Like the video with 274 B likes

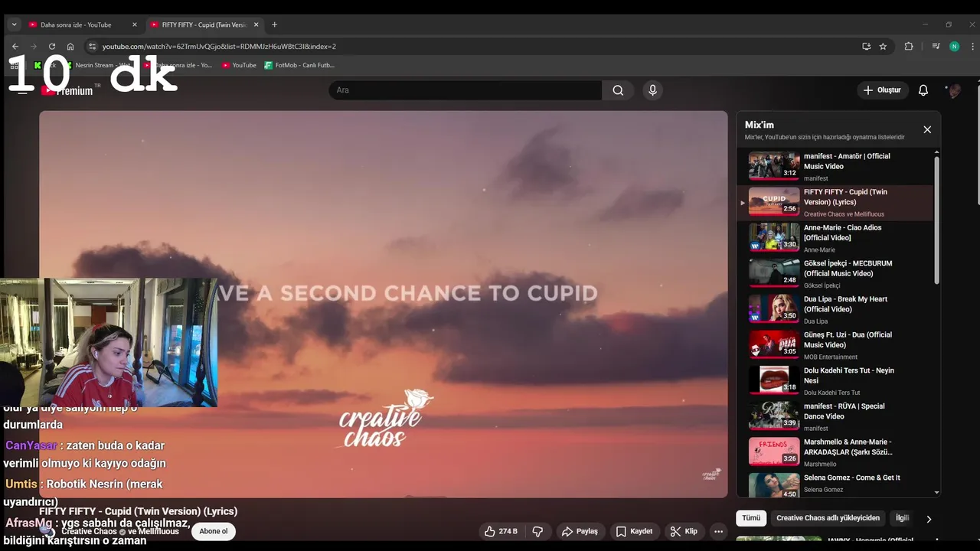(500, 531)
